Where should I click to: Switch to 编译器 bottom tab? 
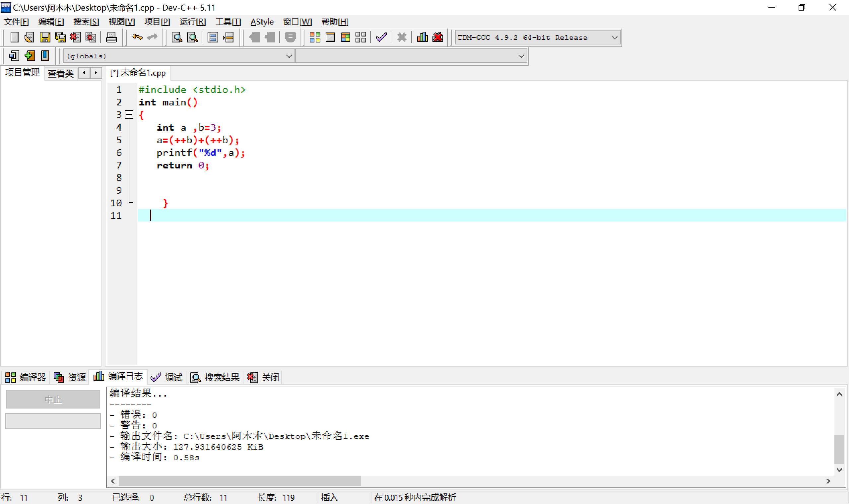26,377
